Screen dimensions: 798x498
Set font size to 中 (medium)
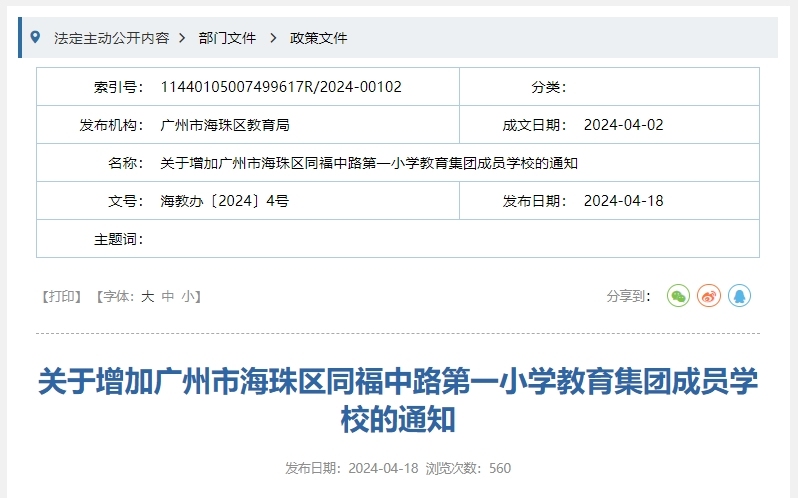168,296
